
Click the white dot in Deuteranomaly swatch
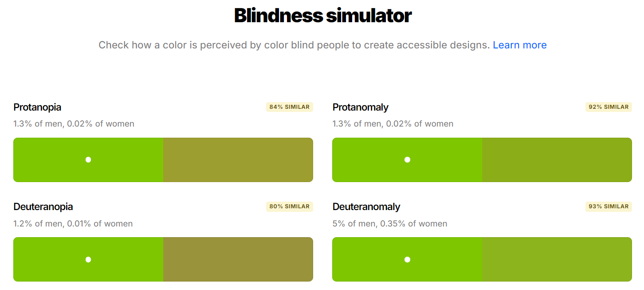(407, 259)
